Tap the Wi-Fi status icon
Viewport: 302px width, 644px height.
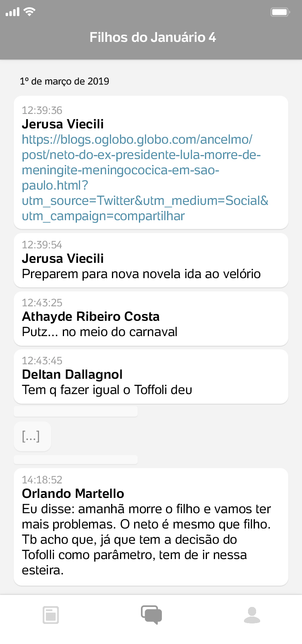29,12
